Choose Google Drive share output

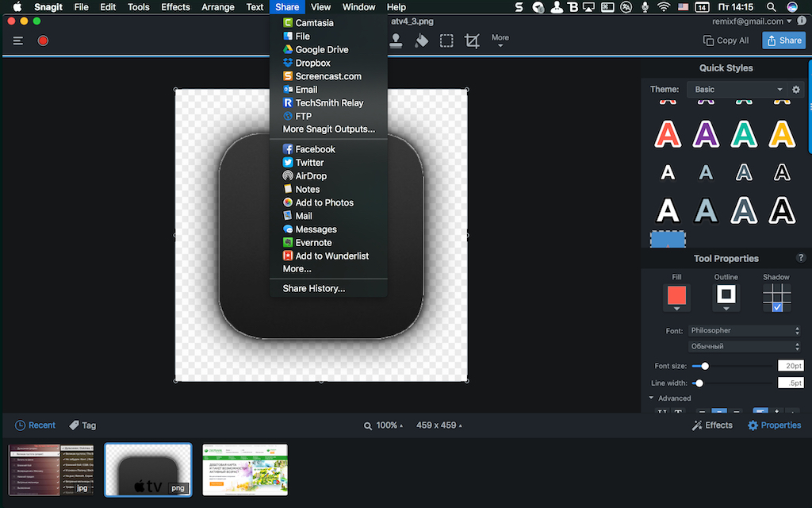[x=329, y=50]
